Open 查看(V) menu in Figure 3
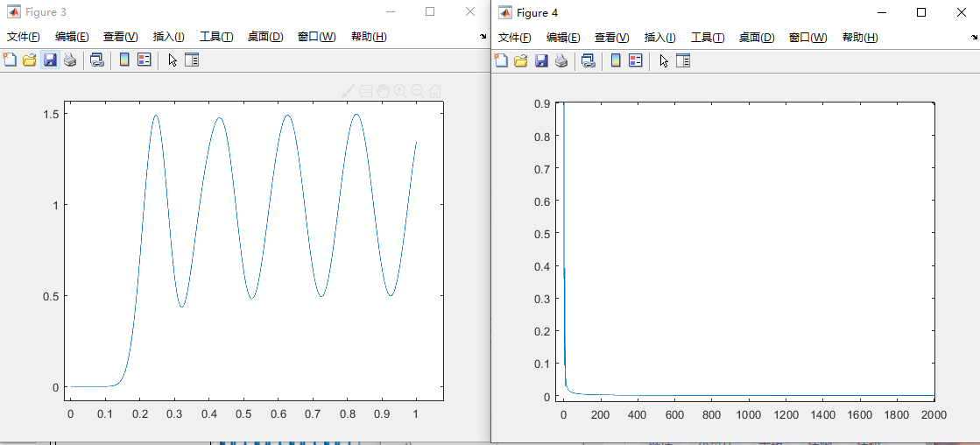 tap(121, 37)
